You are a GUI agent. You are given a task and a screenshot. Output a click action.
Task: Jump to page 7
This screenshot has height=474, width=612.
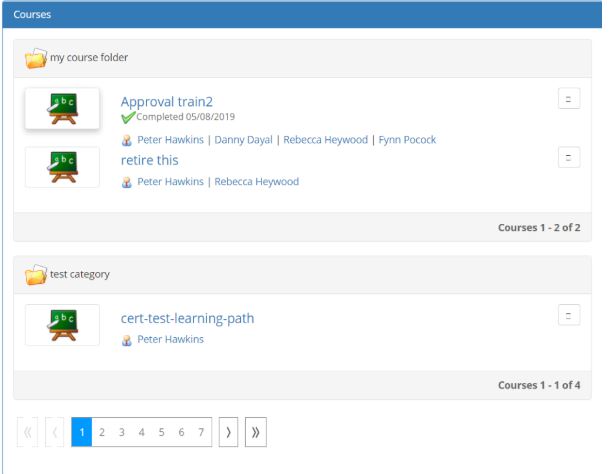[x=201, y=432]
